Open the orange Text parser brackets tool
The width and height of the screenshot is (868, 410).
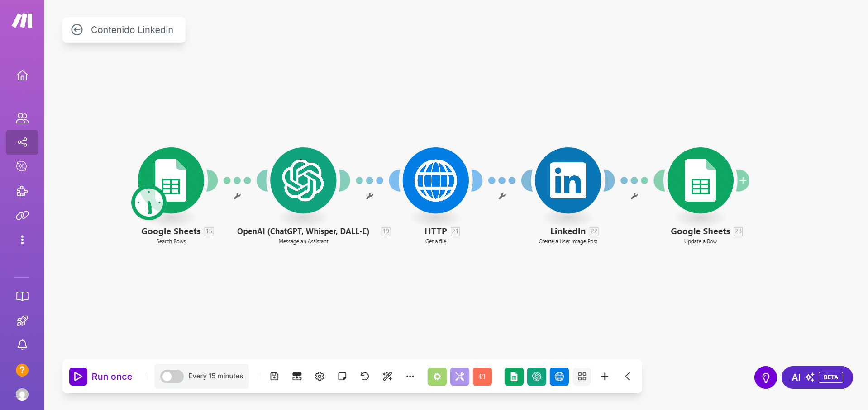[x=482, y=377]
